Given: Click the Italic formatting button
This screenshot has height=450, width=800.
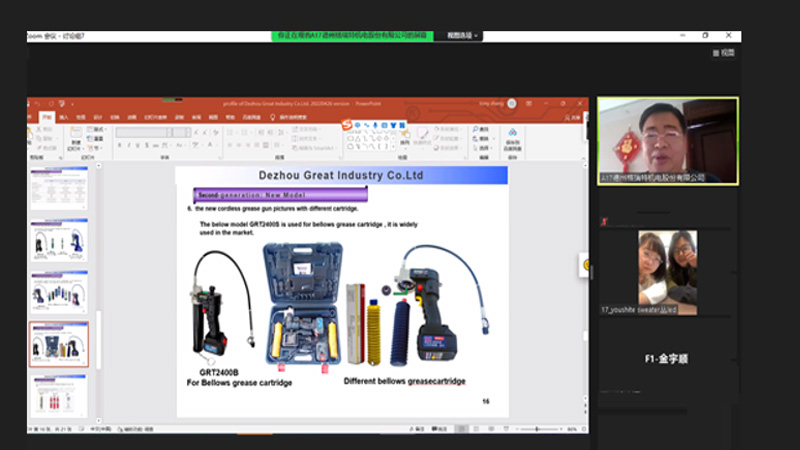Looking at the screenshot, I should click(129, 145).
